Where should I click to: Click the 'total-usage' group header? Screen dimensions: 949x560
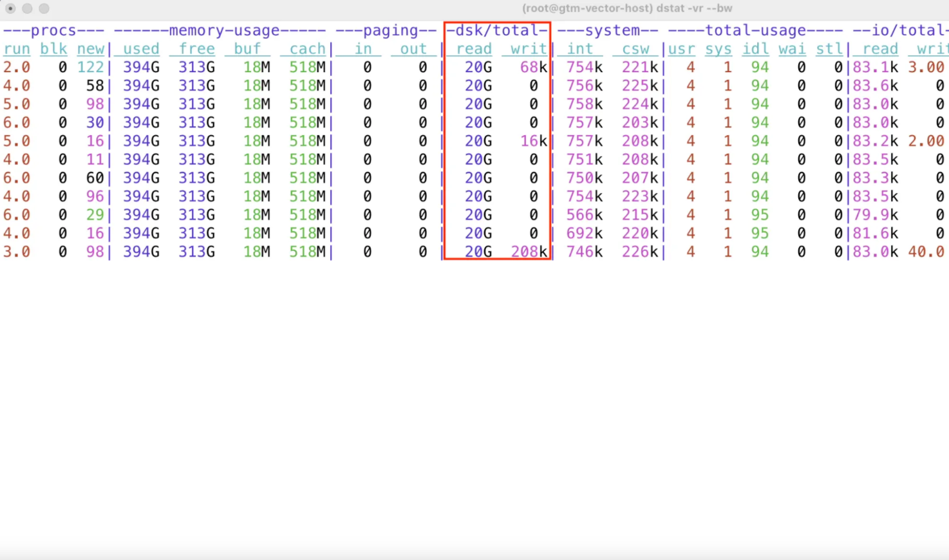coord(756,30)
